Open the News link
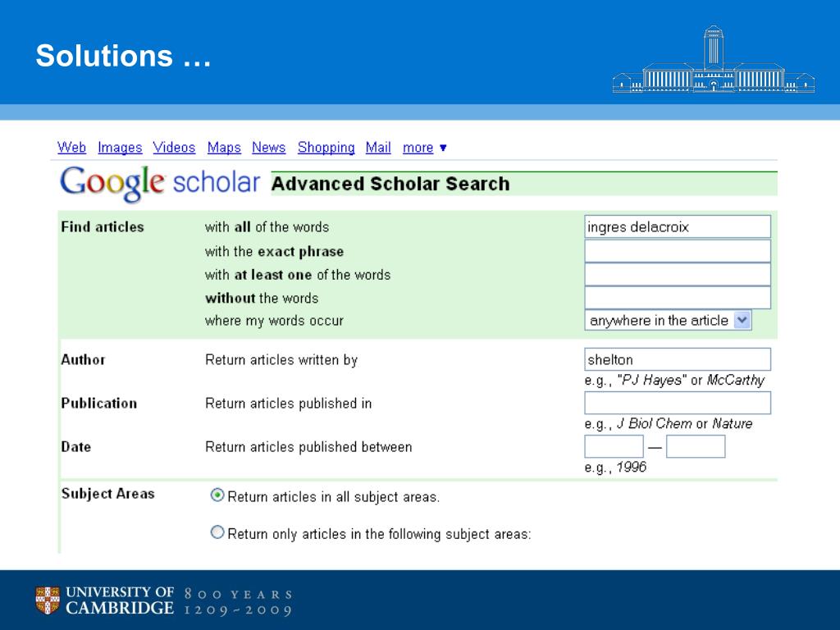 (268, 148)
